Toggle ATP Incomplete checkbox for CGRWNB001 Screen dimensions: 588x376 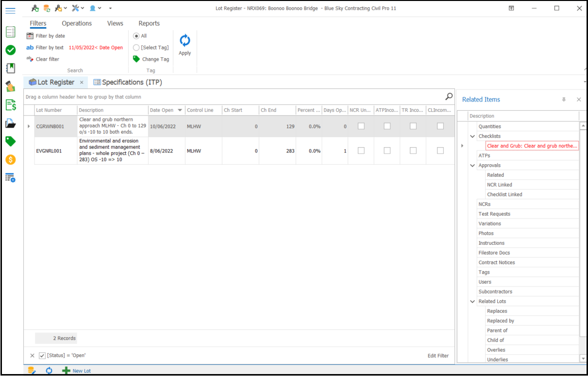[x=387, y=126]
